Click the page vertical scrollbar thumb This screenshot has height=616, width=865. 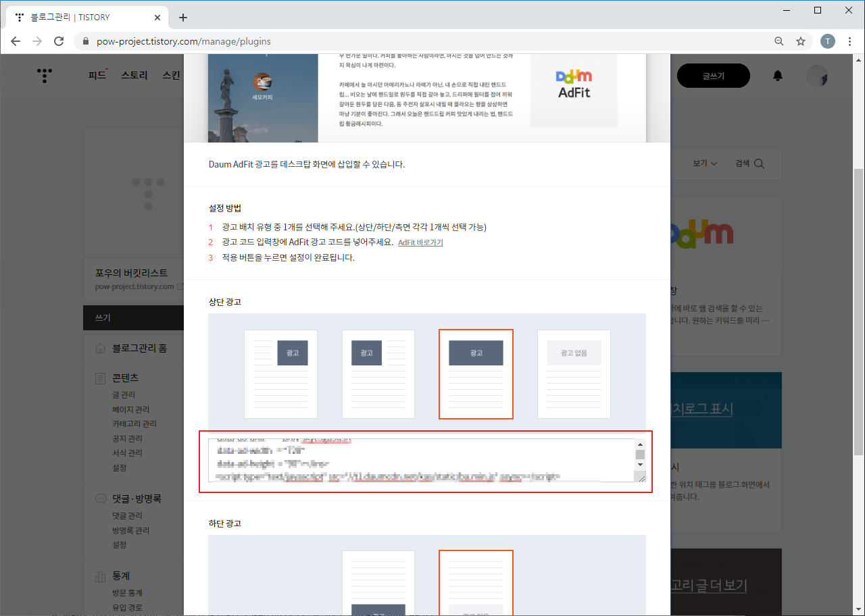[x=859, y=311]
